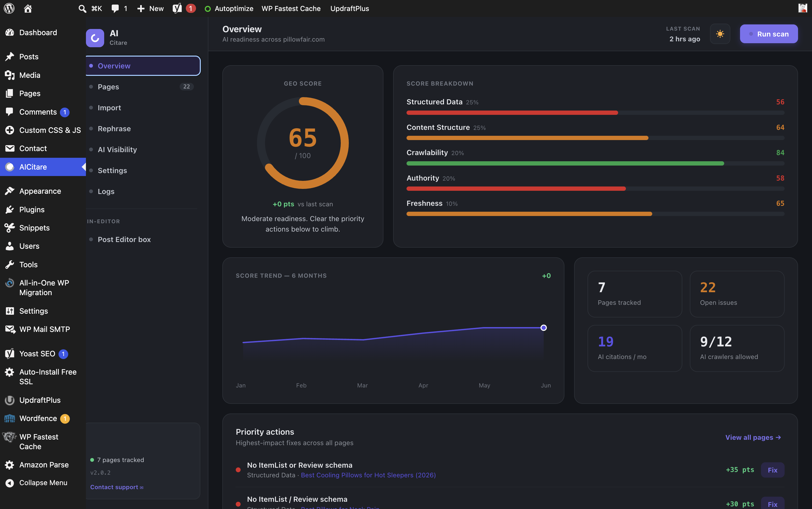Open the Yoast icon in admin bar
The width and height of the screenshot is (812, 509).
[x=177, y=8]
